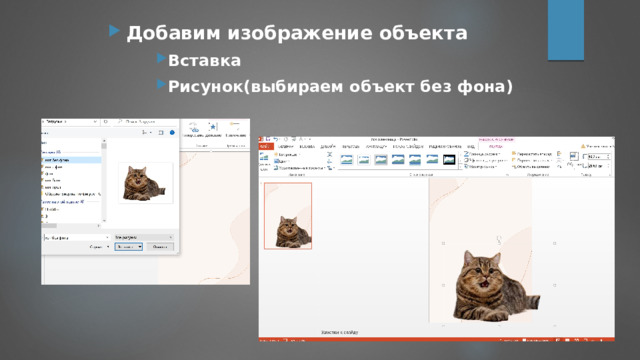The height and width of the screenshot is (360, 640).
Task: Click Cancel (Отмена) button in file dialog
Action: tap(160, 247)
